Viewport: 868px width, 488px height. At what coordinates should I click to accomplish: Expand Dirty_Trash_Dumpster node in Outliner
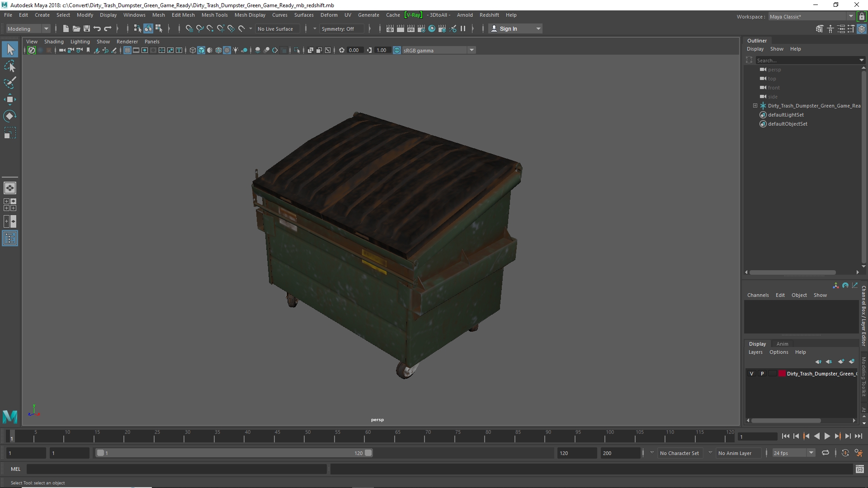755,106
